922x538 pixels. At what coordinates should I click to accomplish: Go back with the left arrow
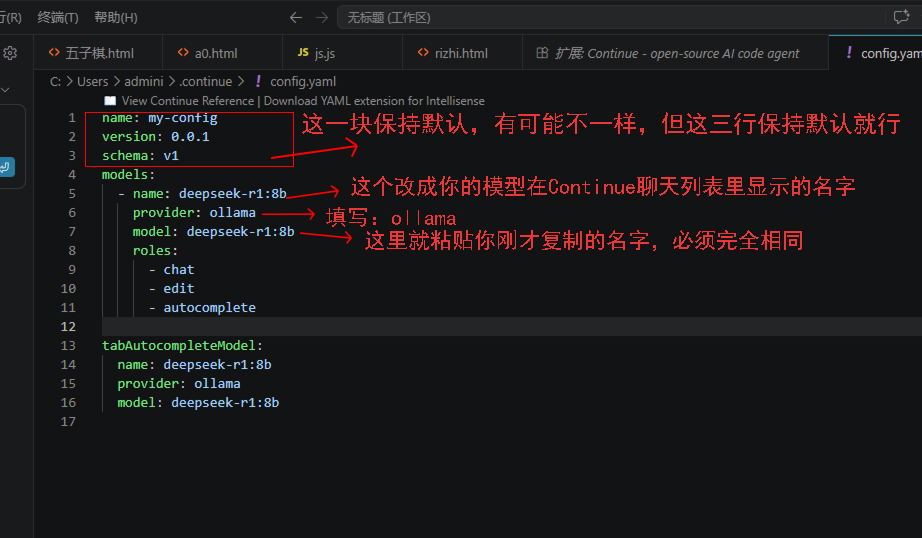(x=296, y=18)
